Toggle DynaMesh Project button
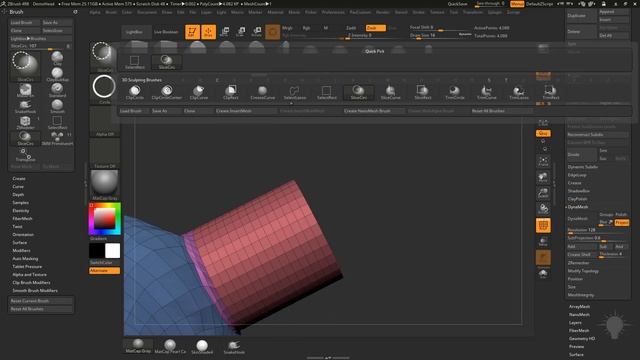Viewport: 640px width, 360px height. click(622, 222)
